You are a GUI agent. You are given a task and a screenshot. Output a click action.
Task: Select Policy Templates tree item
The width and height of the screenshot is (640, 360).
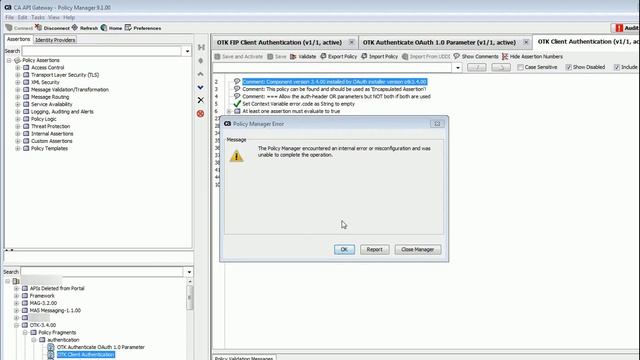coord(49,148)
